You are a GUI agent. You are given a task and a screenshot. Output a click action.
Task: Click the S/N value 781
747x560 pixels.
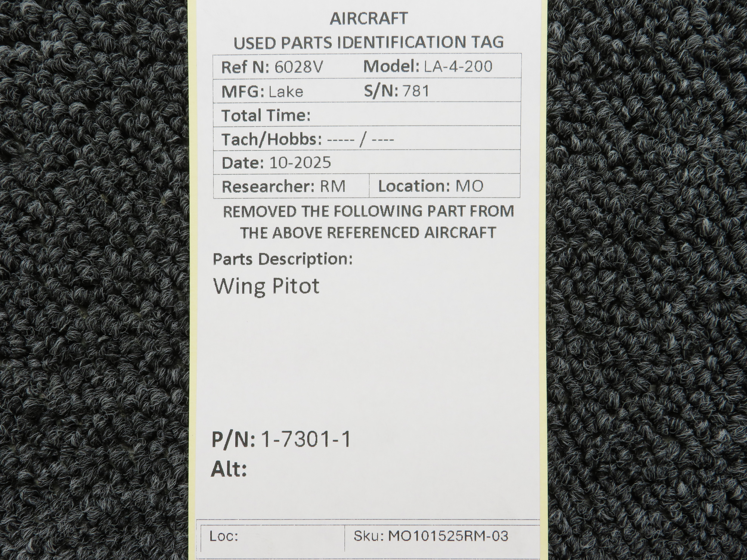point(415,91)
